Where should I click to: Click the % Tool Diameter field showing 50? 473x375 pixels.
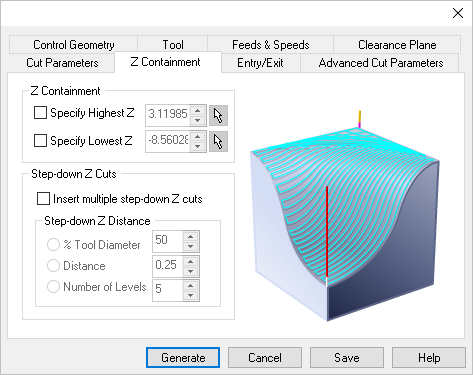168,241
